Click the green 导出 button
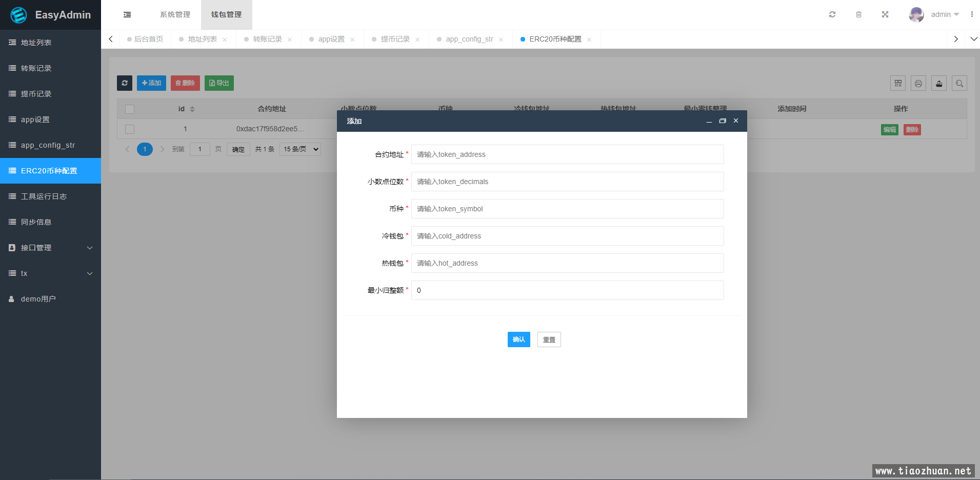The image size is (980, 480). 219,83
